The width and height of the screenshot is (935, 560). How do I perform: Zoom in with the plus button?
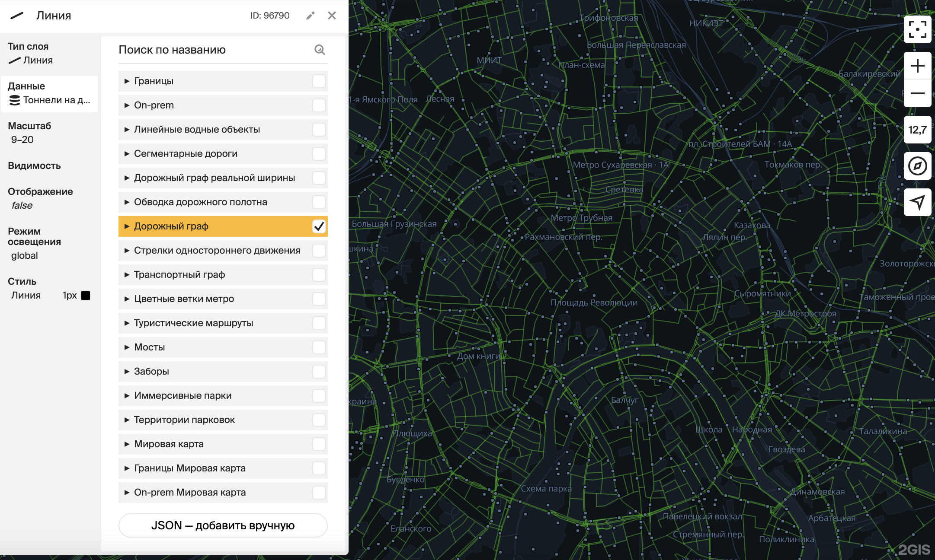pos(917,66)
